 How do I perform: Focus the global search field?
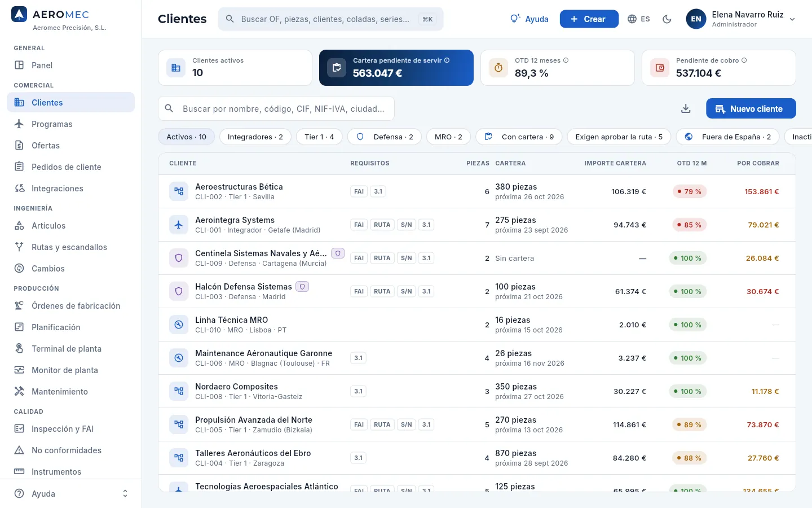click(330, 19)
